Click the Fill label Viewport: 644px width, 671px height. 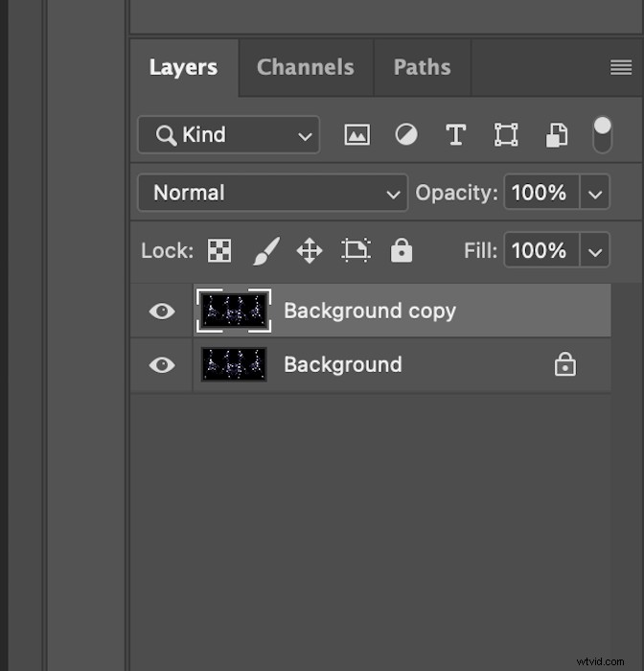click(480, 250)
